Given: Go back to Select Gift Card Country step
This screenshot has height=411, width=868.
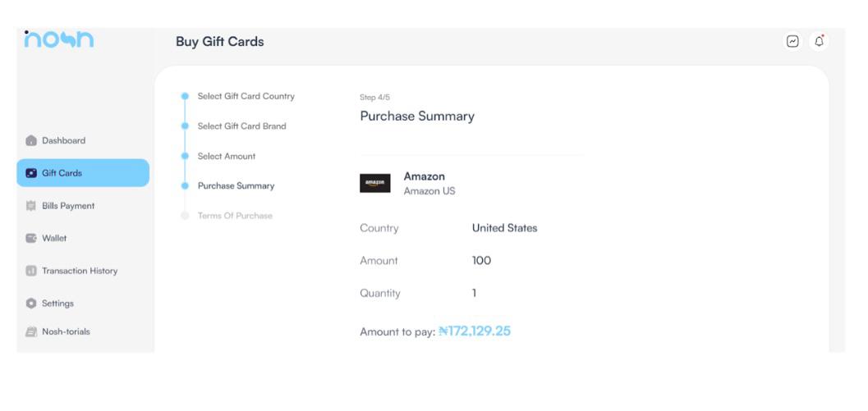Looking at the screenshot, I should click(x=246, y=96).
